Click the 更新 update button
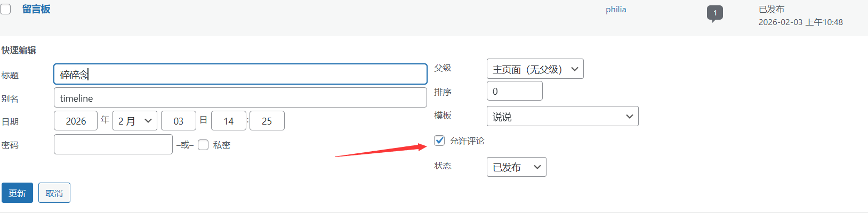This screenshot has height=214, width=868. 17,193
